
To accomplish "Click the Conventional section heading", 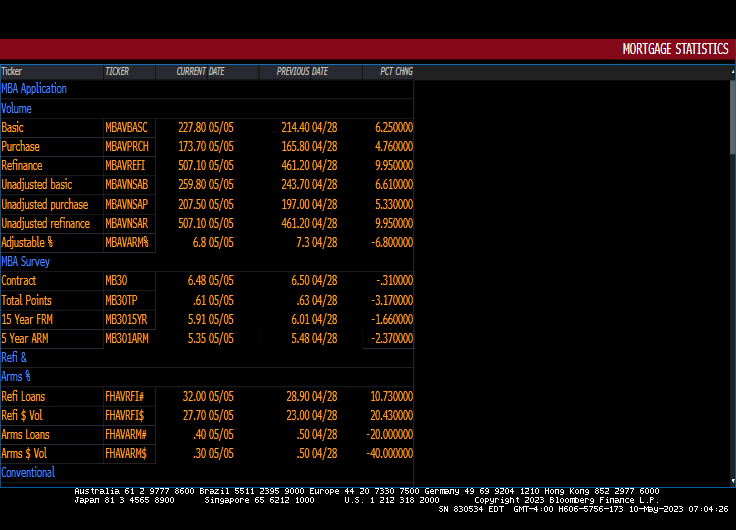I will [28, 472].
